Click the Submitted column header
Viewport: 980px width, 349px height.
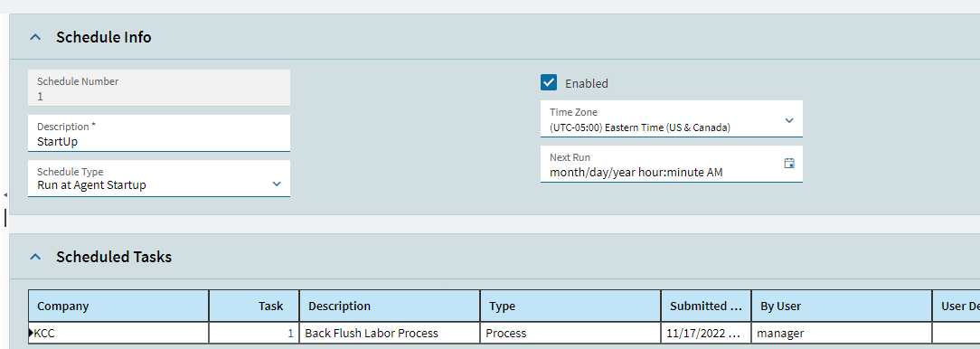(706, 306)
